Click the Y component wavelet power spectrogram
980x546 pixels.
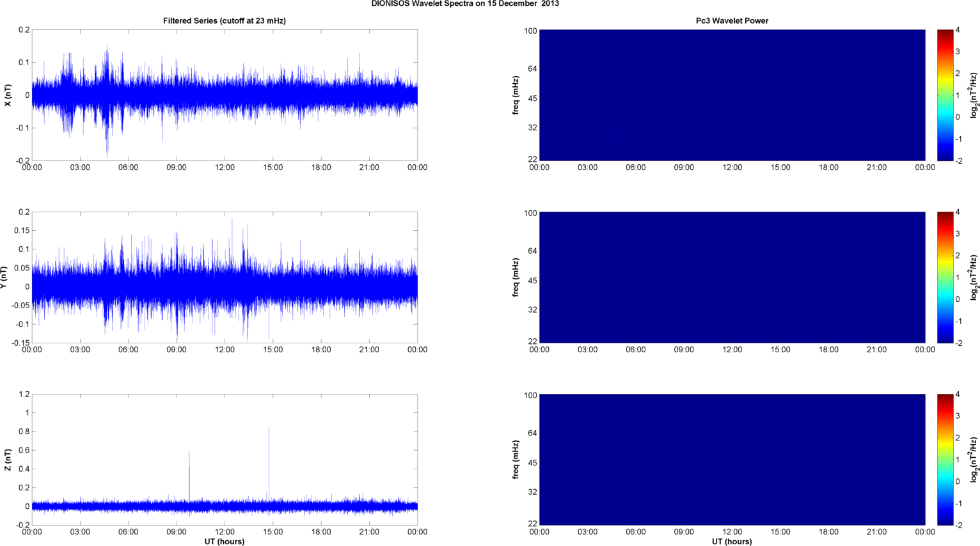pos(732,277)
